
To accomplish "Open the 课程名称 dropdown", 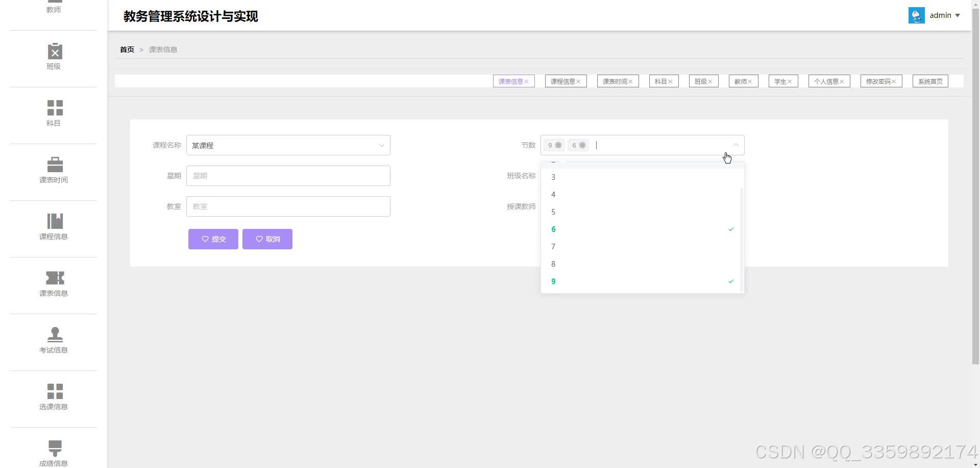I will (x=288, y=145).
